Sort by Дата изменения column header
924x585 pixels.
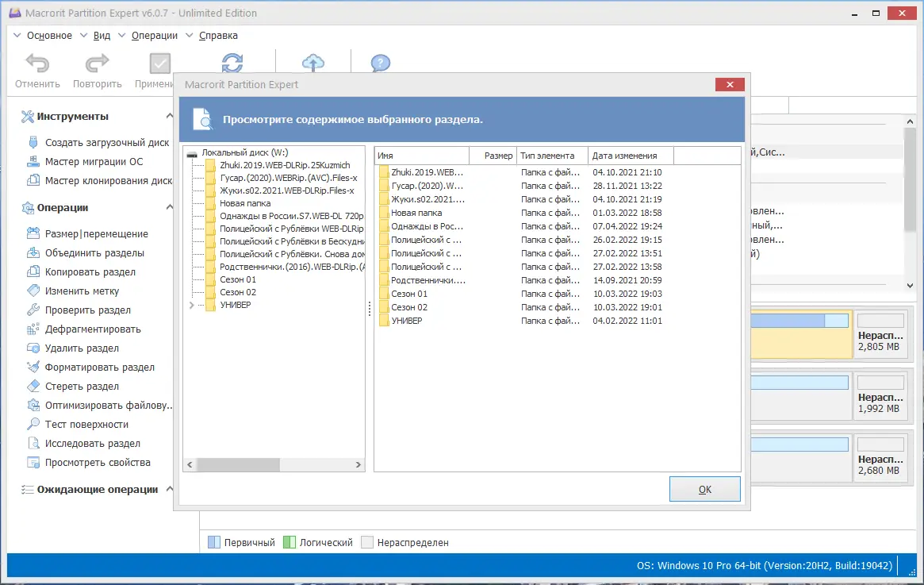point(631,156)
